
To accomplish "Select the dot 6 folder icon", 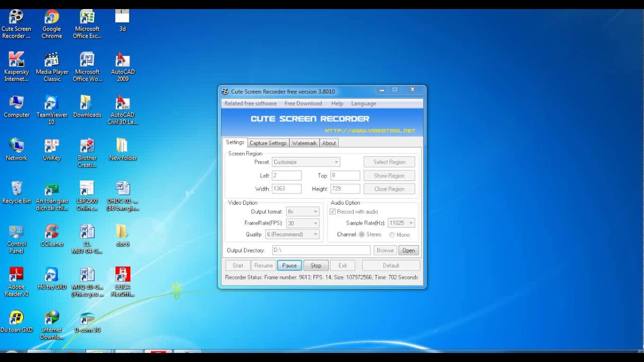I will [123, 236].
